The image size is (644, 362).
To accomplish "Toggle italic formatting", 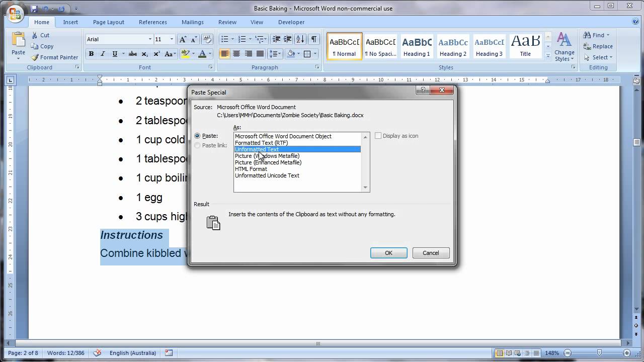I will [103, 54].
